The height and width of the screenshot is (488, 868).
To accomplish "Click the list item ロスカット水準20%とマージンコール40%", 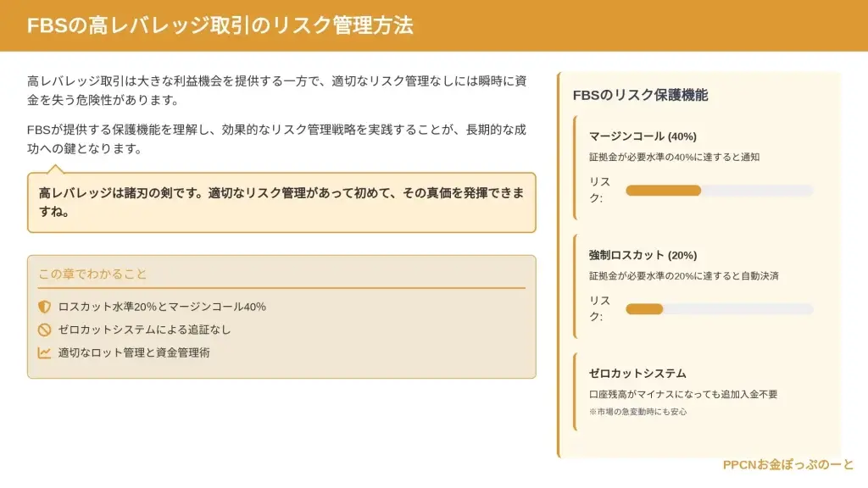I will click(x=162, y=307).
